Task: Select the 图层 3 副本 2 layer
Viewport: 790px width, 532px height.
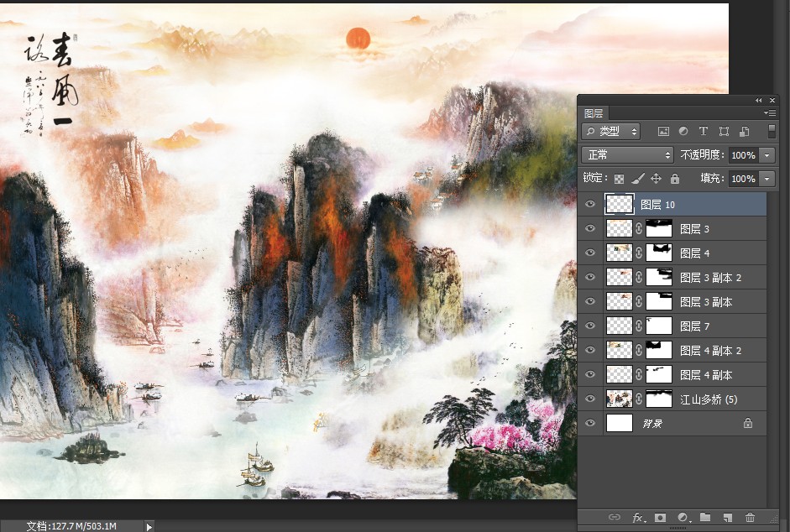Action: coord(672,277)
